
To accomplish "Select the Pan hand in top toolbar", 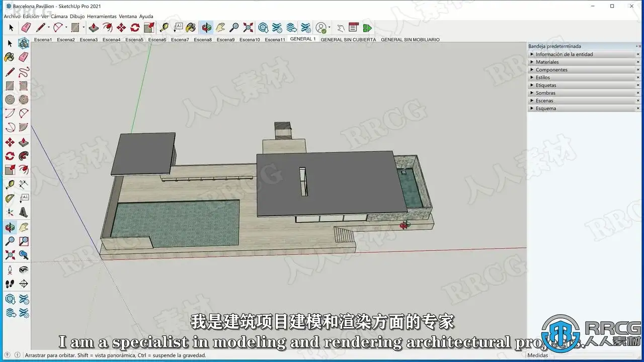I will (220, 28).
